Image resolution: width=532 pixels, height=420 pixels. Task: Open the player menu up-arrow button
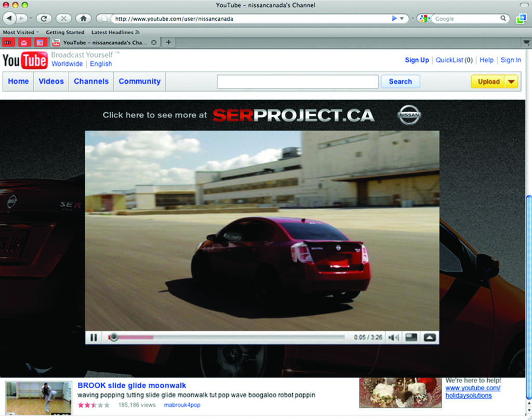tap(430, 337)
